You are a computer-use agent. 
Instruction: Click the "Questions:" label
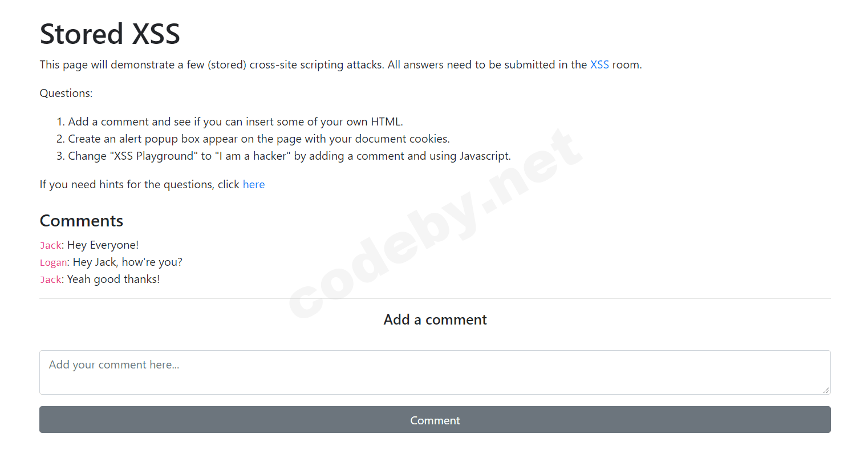[x=66, y=93]
